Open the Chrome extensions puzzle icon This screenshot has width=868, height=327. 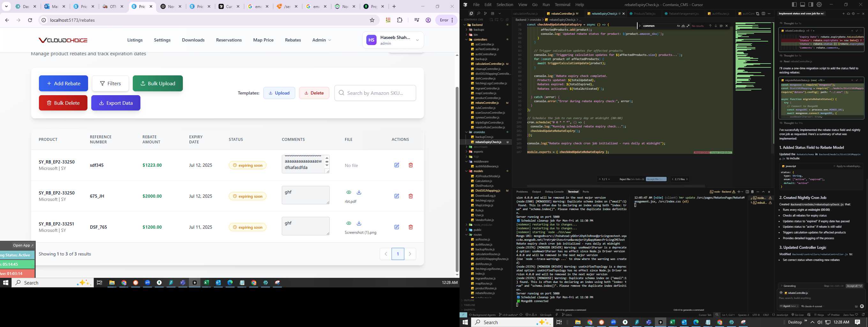point(400,20)
